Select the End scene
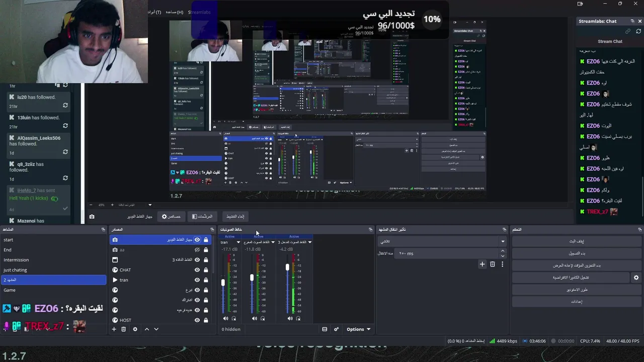Viewport: 644px width, 362px height. [x=53, y=250]
